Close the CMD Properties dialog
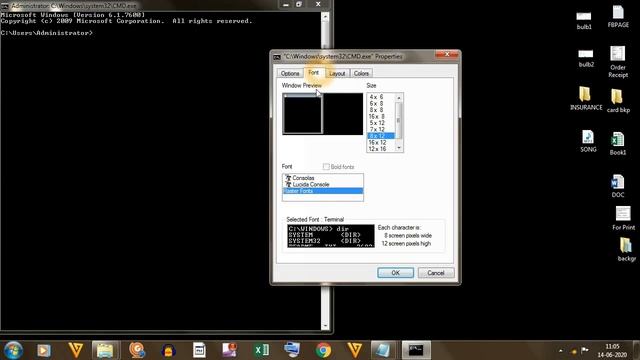This screenshot has height=360, width=640. point(447,54)
